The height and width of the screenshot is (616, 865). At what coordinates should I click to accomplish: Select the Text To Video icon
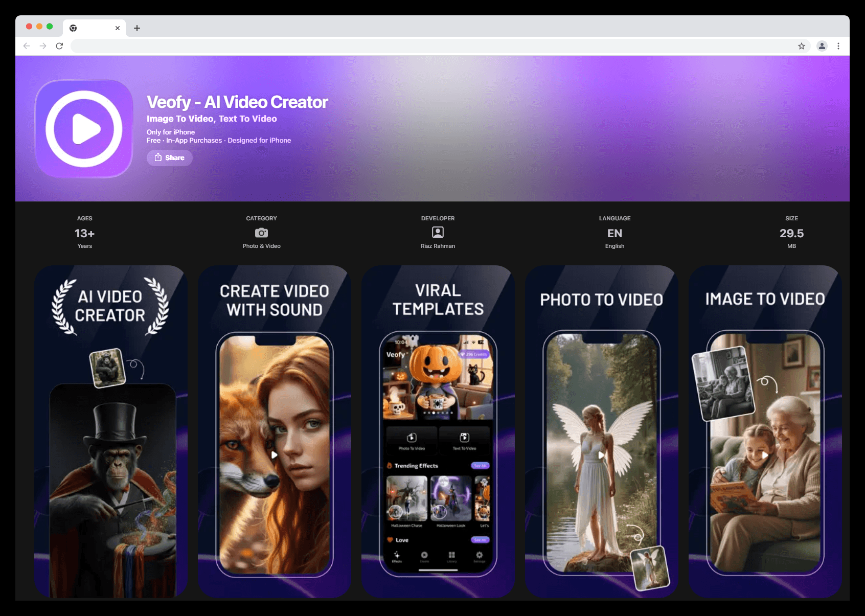(x=465, y=439)
